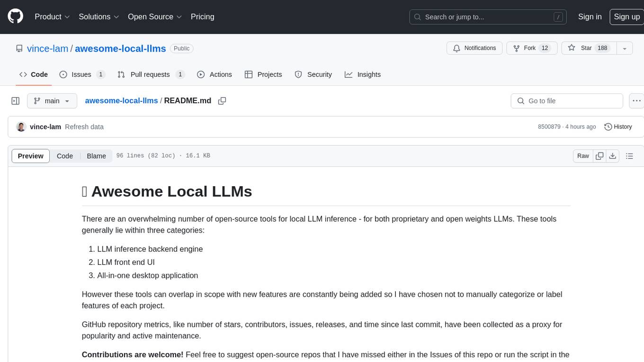
Task: Switch to the Code tab
Action: (34, 74)
